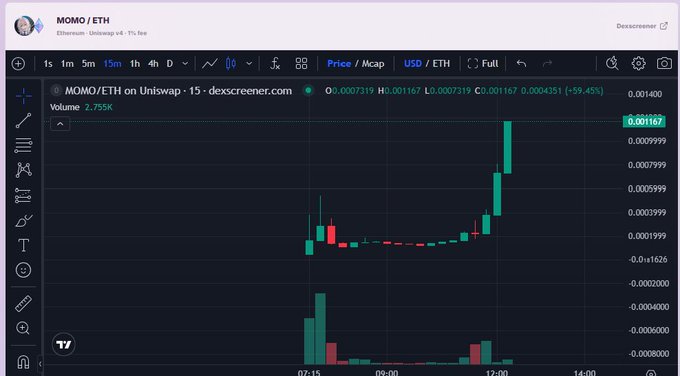The width and height of the screenshot is (680, 376).
Task: Redo the chart action
Action: (x=547, y=64)
